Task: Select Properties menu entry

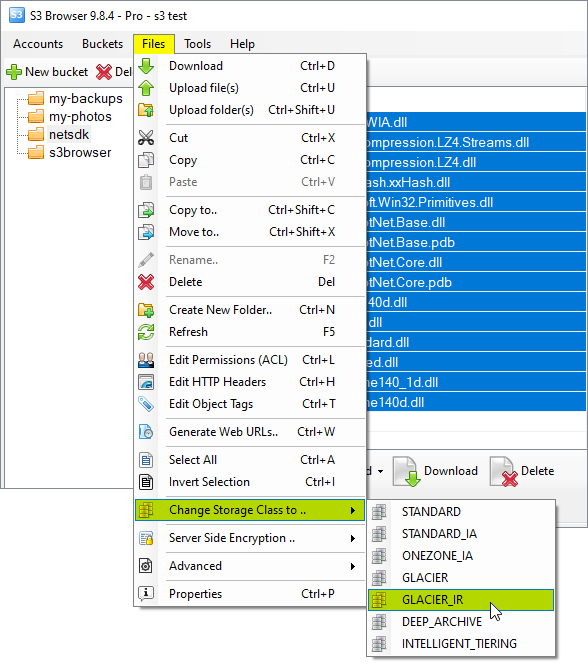Action: 250,594
